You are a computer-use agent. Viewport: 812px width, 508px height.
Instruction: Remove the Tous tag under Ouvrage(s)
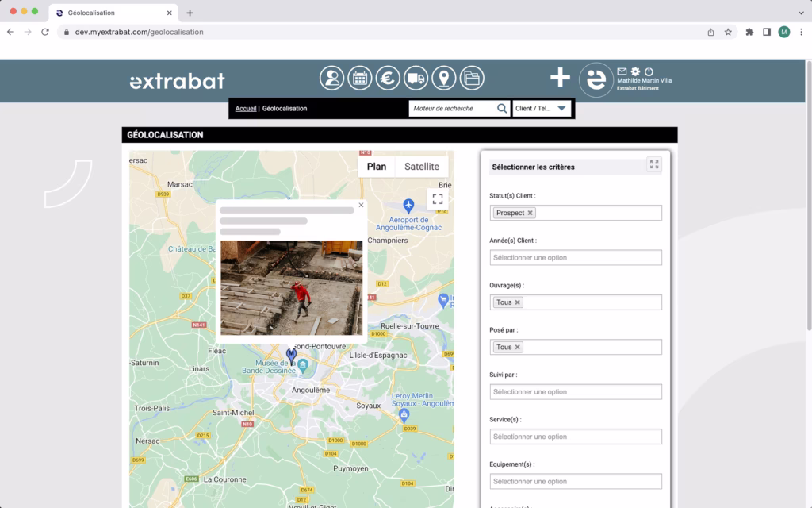(517, 302)
